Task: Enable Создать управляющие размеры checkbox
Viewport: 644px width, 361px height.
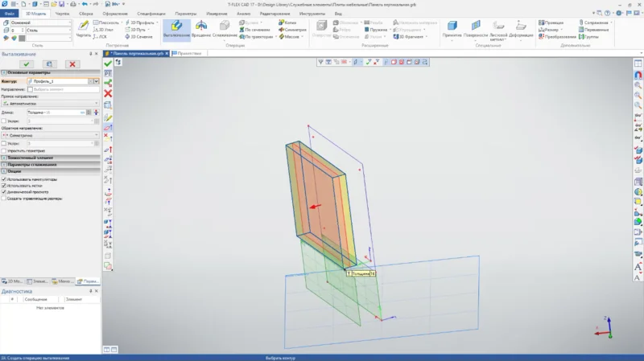Action: (4, 198)
